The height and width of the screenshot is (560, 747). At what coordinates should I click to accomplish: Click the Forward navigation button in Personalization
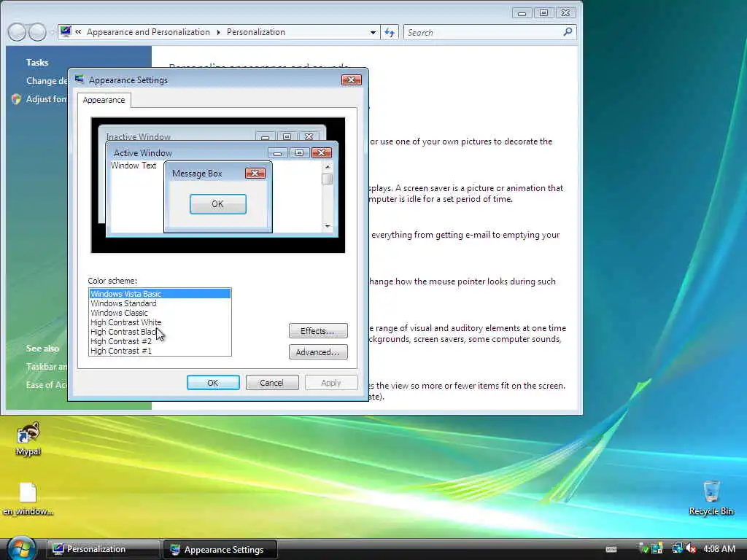(38, 32)
